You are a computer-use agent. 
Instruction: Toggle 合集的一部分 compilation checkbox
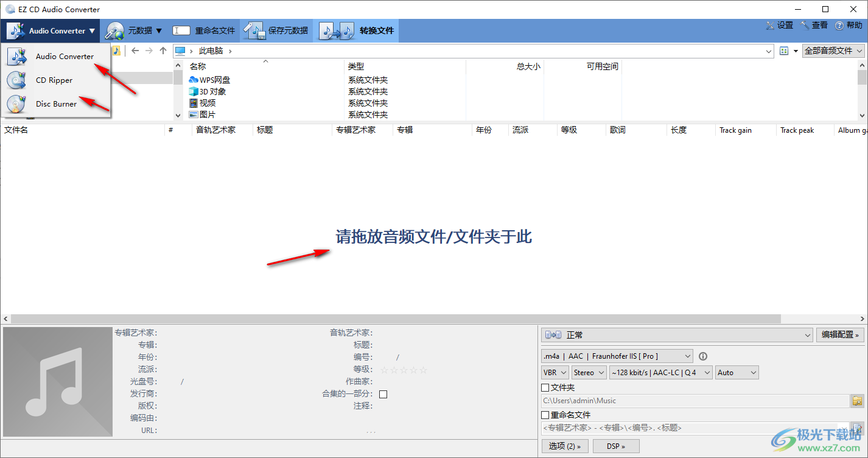(x=383, y=394)
